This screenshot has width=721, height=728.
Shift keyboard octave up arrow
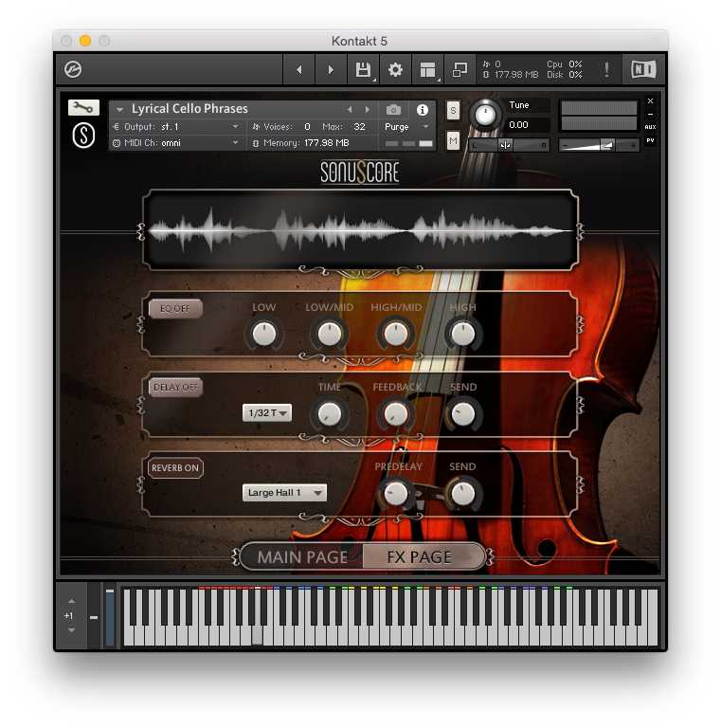[x=71, y=601]
